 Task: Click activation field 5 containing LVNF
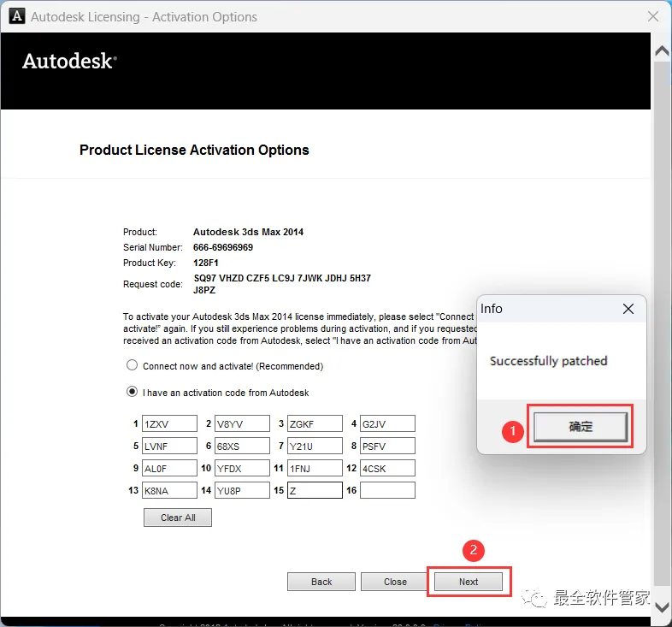pyautogui.click(x=170, y=446)
